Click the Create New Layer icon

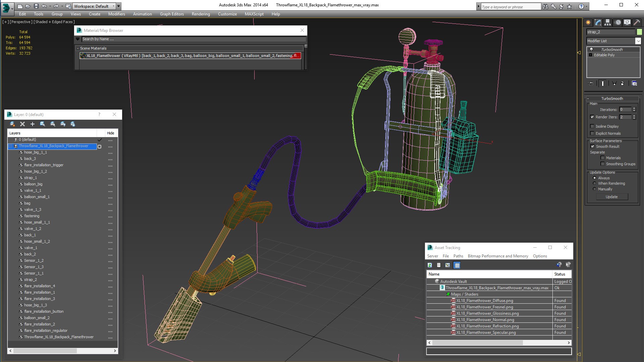12,124
